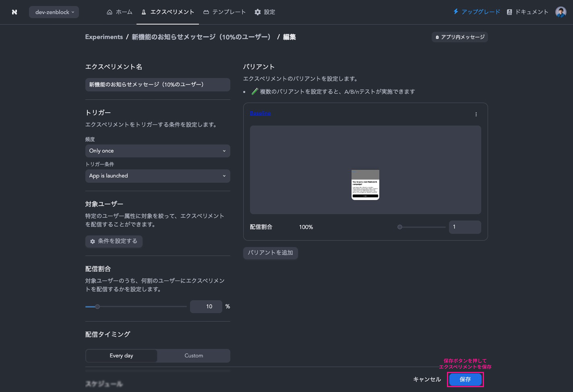This screenshot has width=573, height=392.
Task: Select Every day delivery timing
Action: pyautogui.click(x=121, y=356)
